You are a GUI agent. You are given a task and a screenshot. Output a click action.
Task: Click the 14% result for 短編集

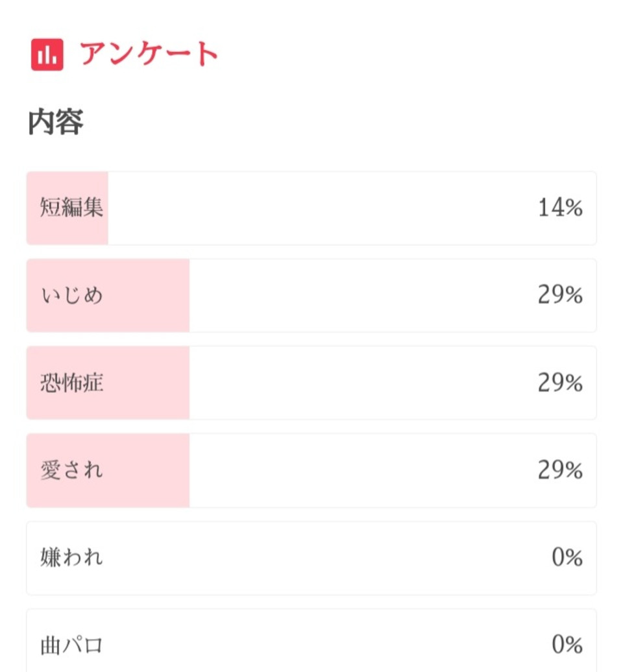pyautogui.click(x=561, y=208)
